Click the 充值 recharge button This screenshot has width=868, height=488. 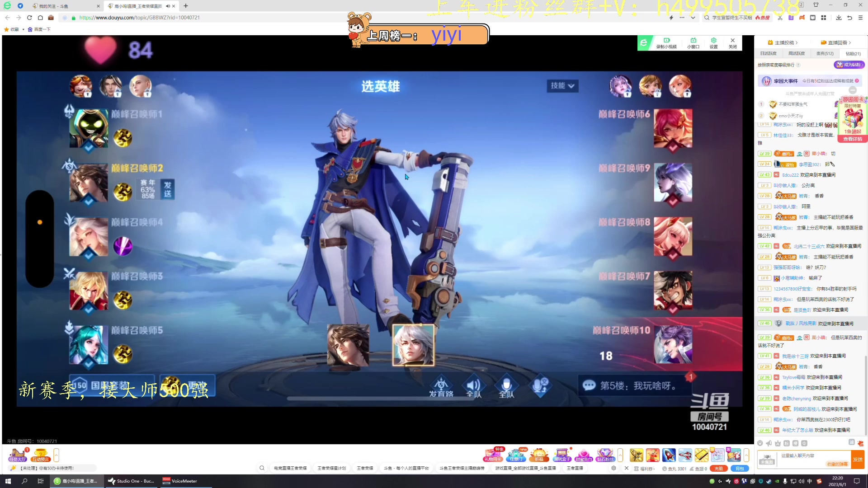(x=718, y=469)
